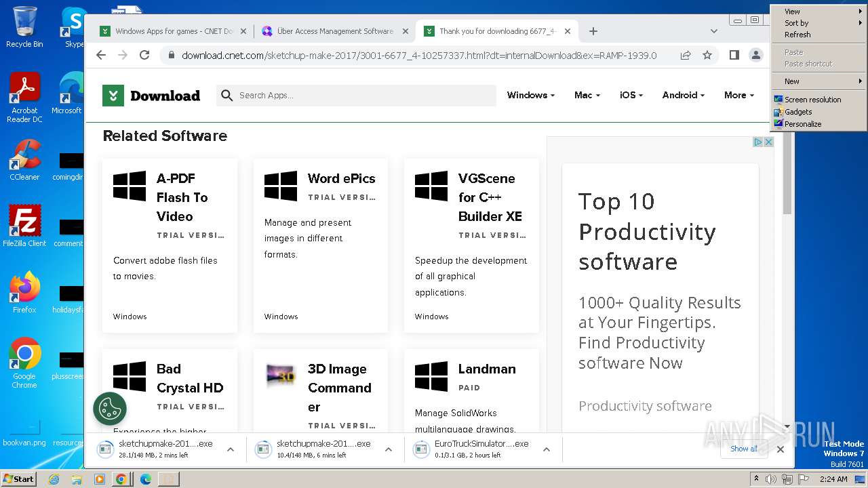Click the magnifier icon in Search Apps
This screenshot has height=488, width=868.
tap(227, 96)
